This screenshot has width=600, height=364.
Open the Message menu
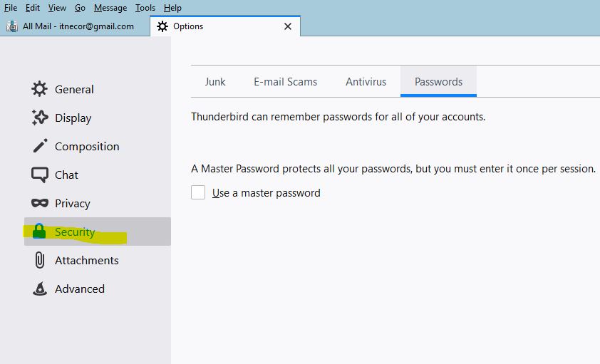pos(110,8)
